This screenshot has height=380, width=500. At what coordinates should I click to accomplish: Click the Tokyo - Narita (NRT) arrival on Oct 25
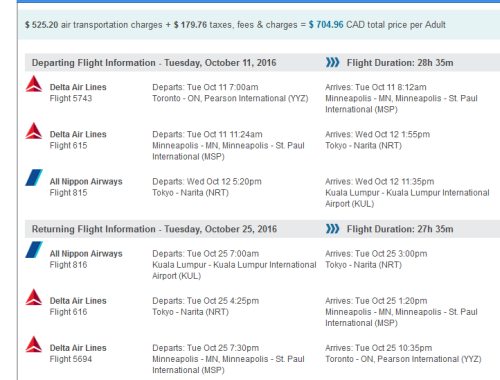(363, 265)
